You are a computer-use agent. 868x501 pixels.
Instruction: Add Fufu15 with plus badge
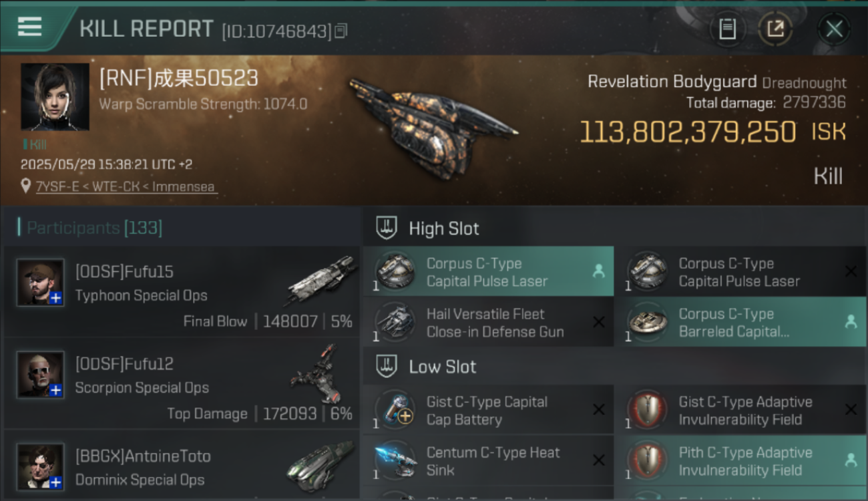tap(56, 299)
